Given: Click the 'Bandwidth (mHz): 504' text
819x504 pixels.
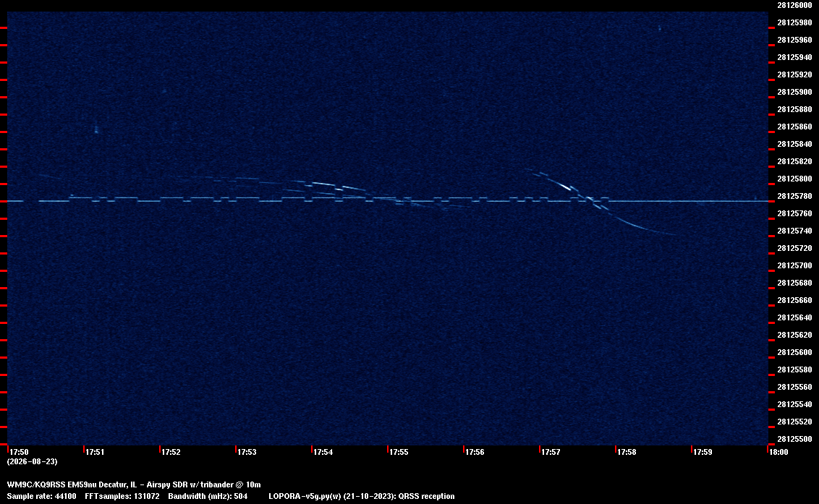Looking at the screenshot, I should pos(208,496).
